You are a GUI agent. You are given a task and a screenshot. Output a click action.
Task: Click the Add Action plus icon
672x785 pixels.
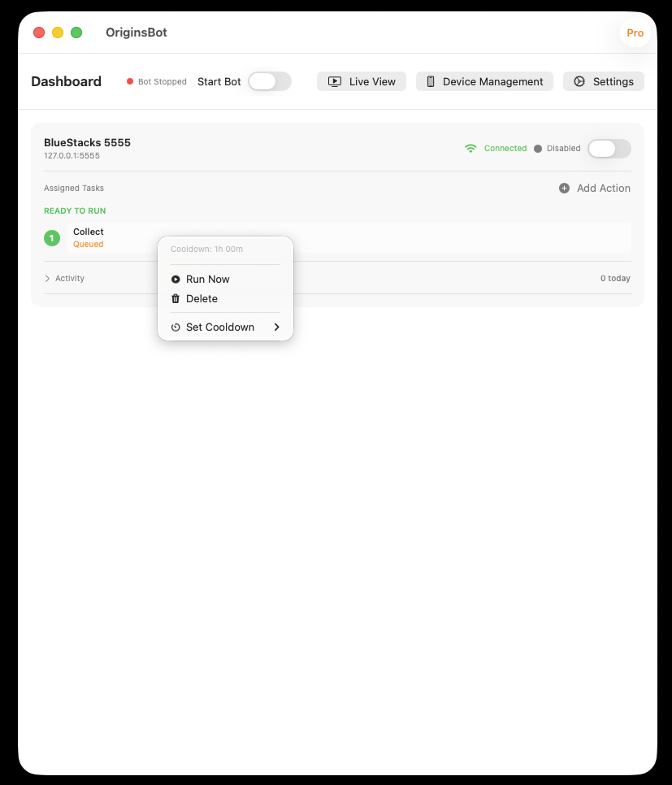click(x=565, y=189)
